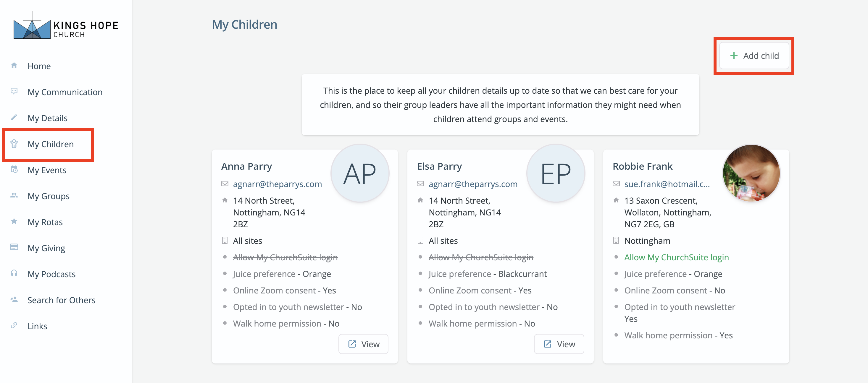The height and width of the screenshot is (383, 868).
Task: Click Elsa Parry's email envelope icon
Action: point(420,184)
